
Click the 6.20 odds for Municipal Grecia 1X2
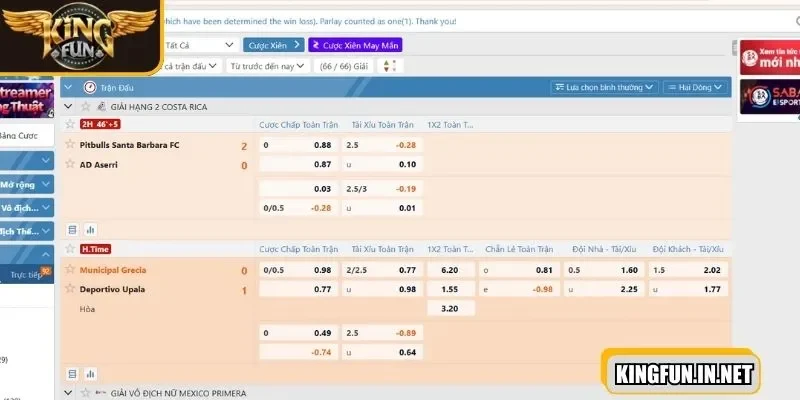point(449,270)
